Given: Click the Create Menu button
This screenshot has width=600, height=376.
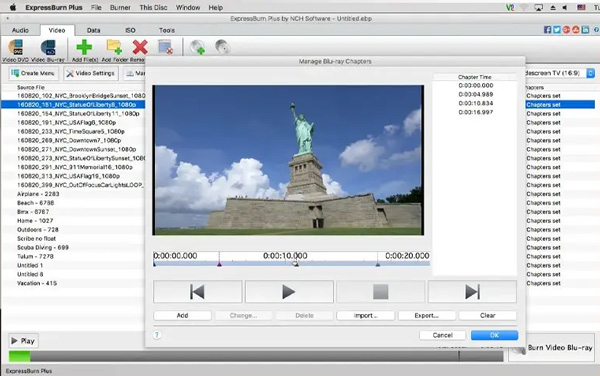Looking at the screenshot, I should click(33, 73).
